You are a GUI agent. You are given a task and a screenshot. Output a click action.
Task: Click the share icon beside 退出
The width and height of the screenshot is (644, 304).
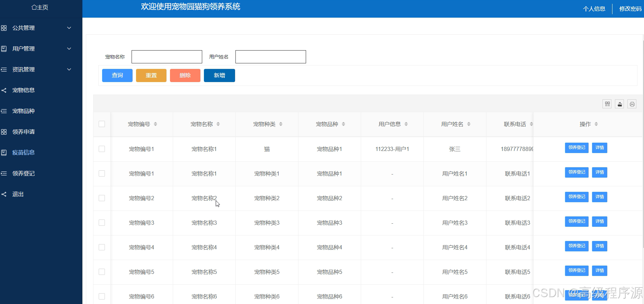click(x=4, y=194)
